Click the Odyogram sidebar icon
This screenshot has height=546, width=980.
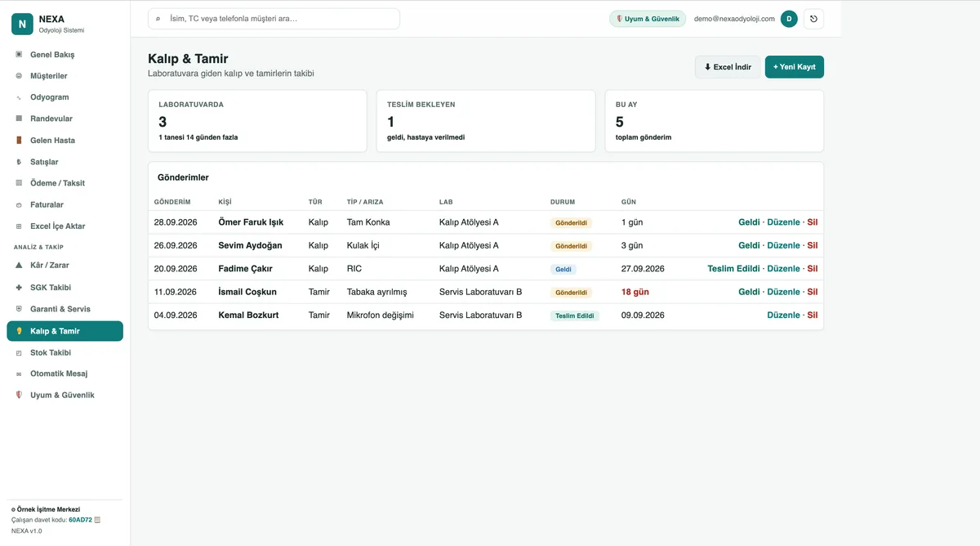point(19,97)
